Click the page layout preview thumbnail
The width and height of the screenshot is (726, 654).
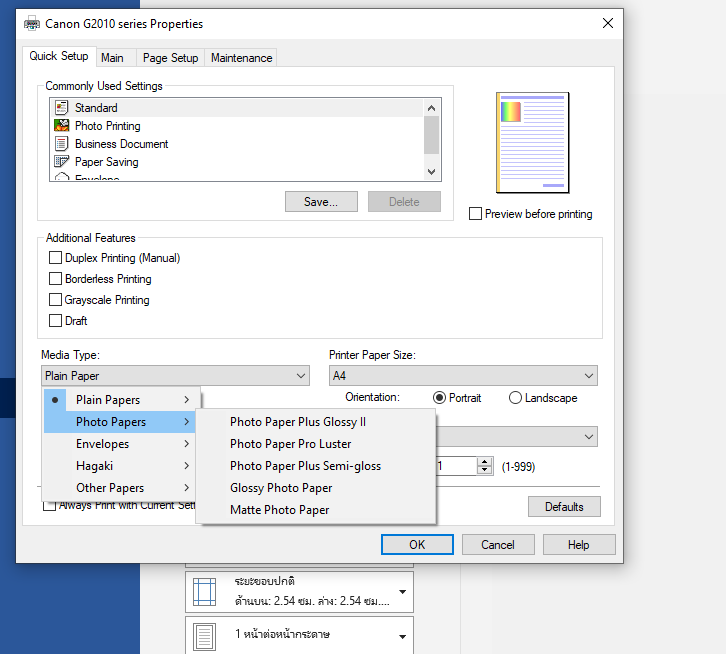click(x=532, y=142)
